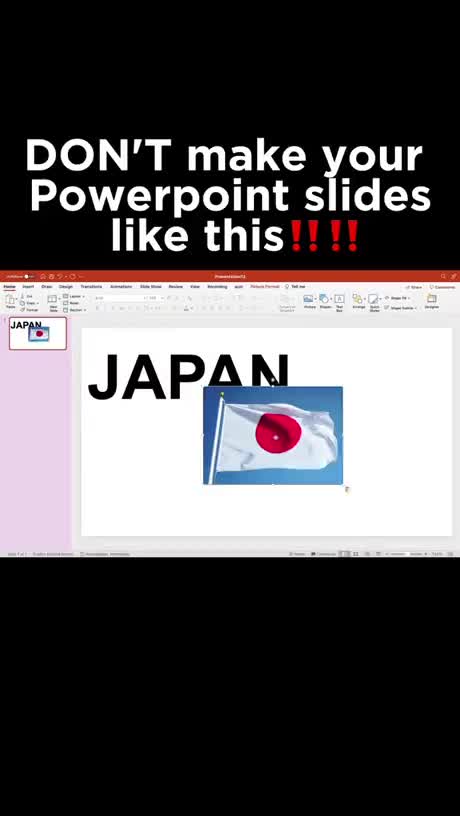Screen dimensions: 460x816
Task: Click the Convert to SmartArt icon
Action: (x=287, y=302)
